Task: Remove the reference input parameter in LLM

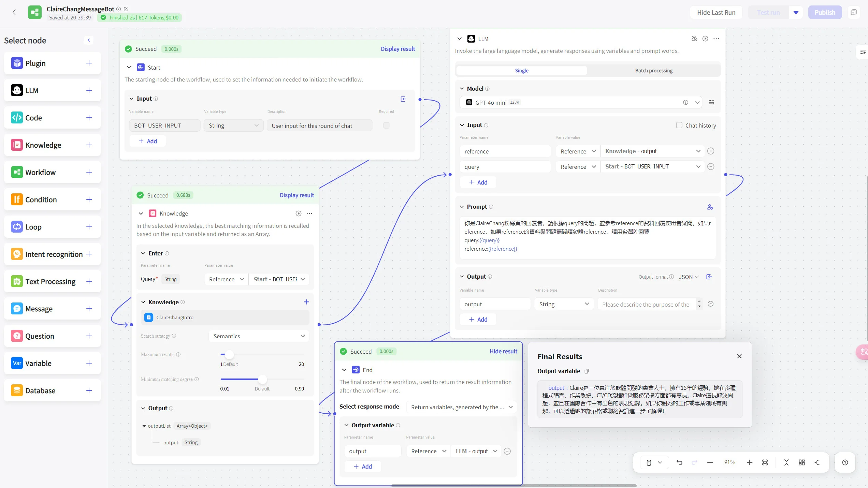Action: (711, 151)
